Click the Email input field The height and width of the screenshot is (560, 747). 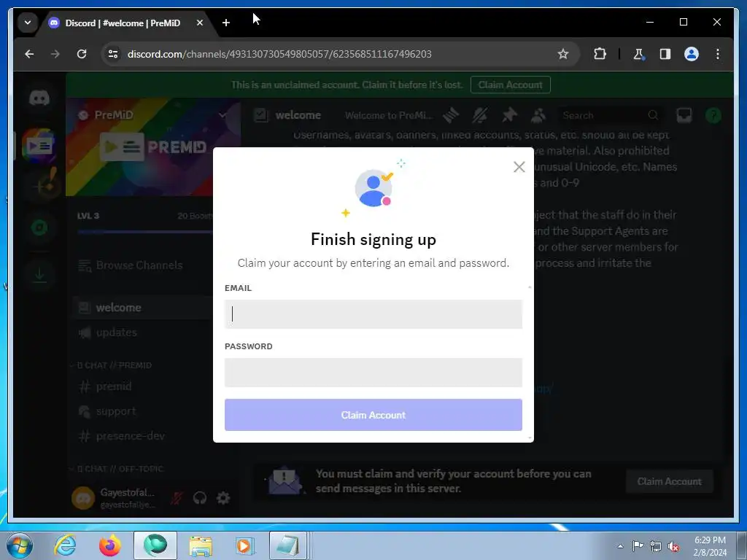point(373,314)
